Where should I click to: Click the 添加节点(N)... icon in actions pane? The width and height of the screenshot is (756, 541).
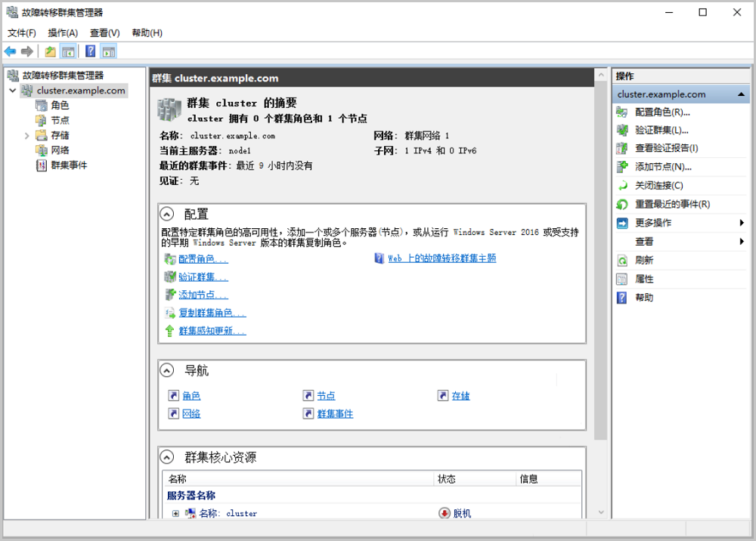[622, 167]
